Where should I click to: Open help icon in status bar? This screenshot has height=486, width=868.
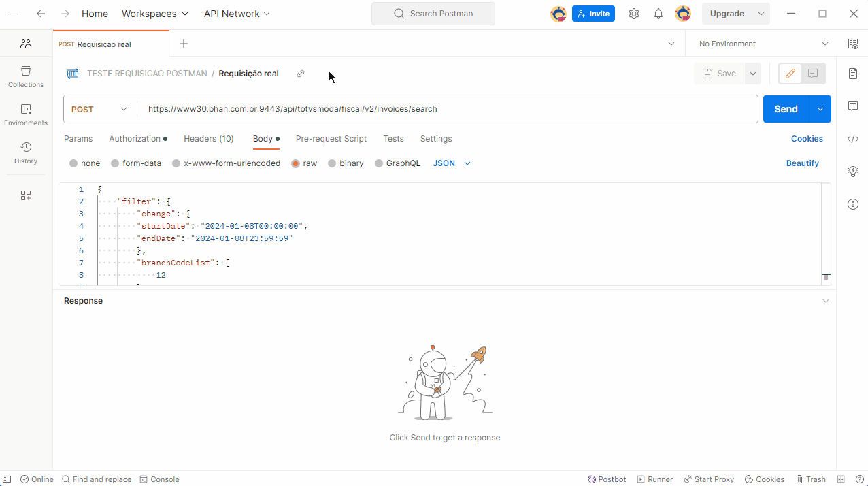coord(859,479)
